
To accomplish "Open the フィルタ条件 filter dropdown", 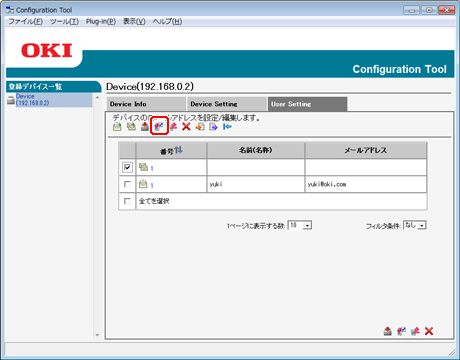I will (415, 225).
